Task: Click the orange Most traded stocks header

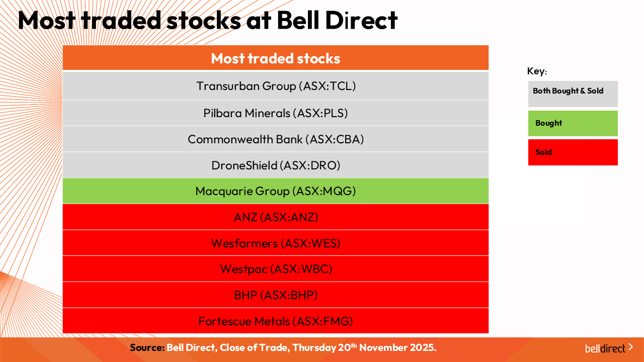Action: click(276, 58)
